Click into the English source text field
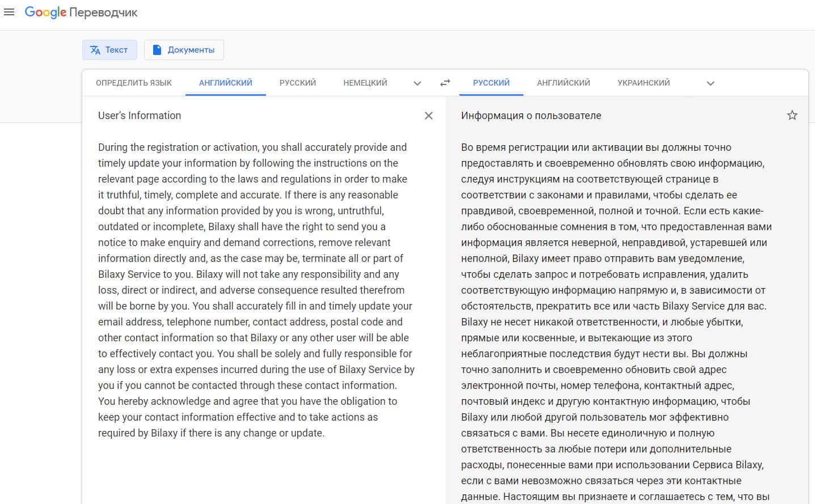The width and height of the screenshot is (815, 504). pyautogui.click(x=256, y=290)
